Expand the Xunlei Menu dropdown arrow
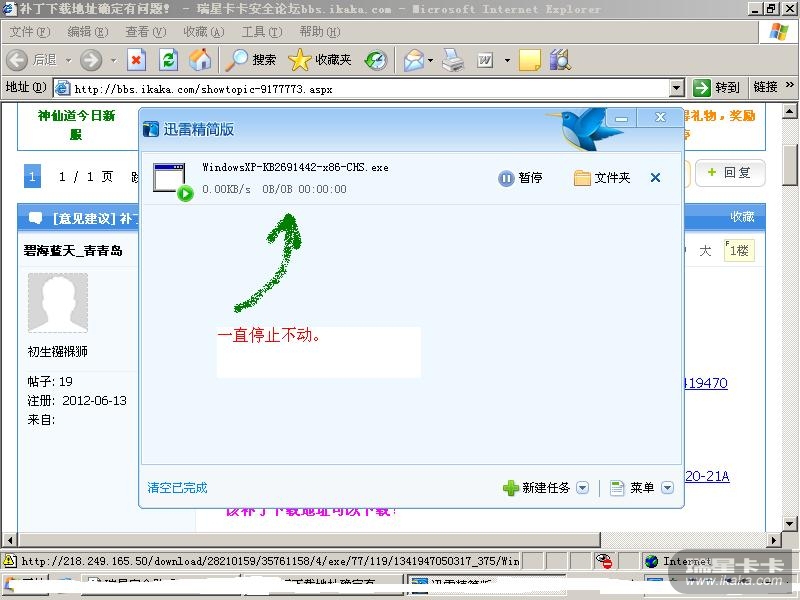This screenshot has width=800, height=600. click(667, 488)
